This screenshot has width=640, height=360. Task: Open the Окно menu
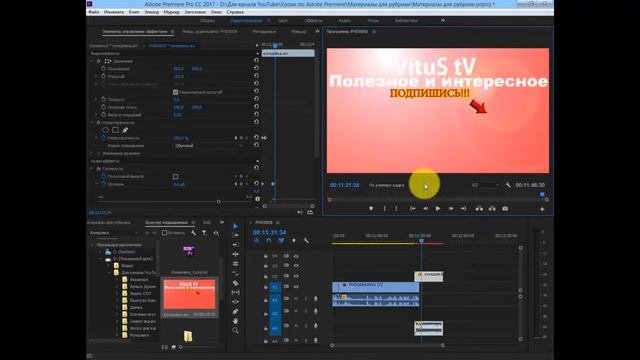(216, 12)
